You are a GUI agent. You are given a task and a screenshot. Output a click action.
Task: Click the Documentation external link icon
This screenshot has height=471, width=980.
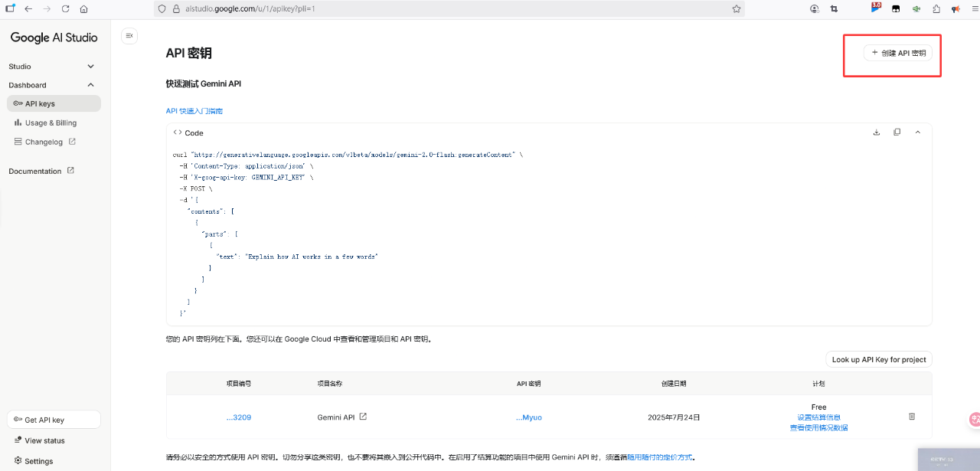tap(70, 171)
